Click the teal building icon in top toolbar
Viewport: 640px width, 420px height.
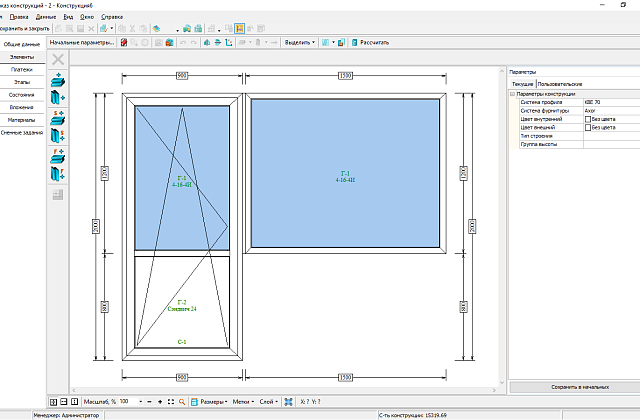(x=198, y=29)
